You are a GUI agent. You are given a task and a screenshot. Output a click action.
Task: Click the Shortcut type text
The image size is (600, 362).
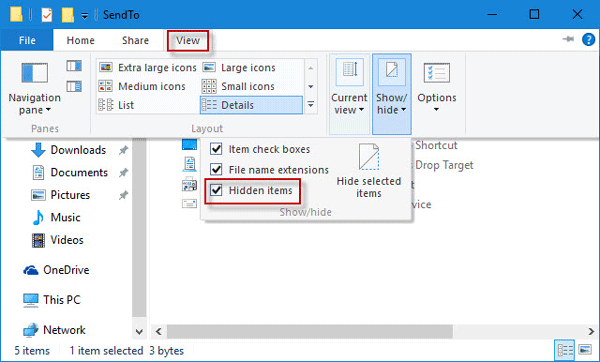click(436, 145)
